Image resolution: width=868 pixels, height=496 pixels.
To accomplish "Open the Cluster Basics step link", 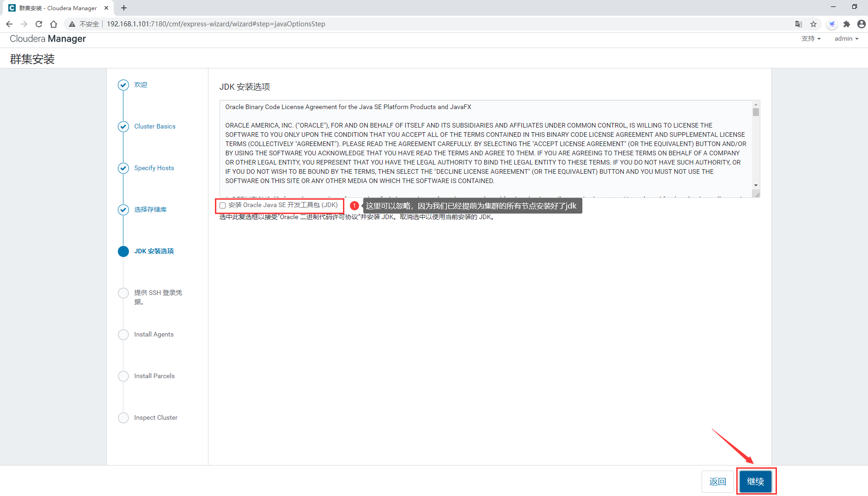I will pos(155,126).
